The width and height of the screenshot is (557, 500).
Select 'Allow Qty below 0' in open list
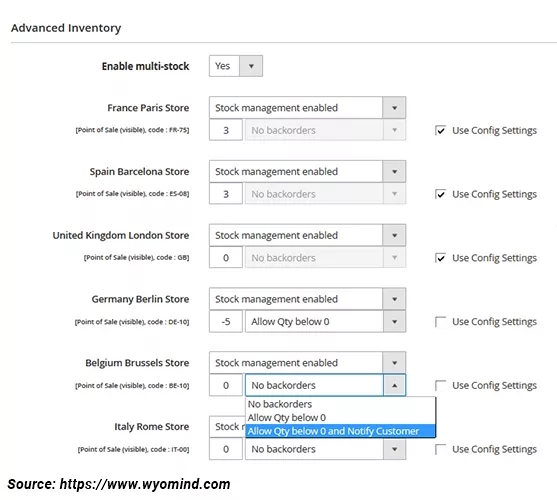[340, 418]
